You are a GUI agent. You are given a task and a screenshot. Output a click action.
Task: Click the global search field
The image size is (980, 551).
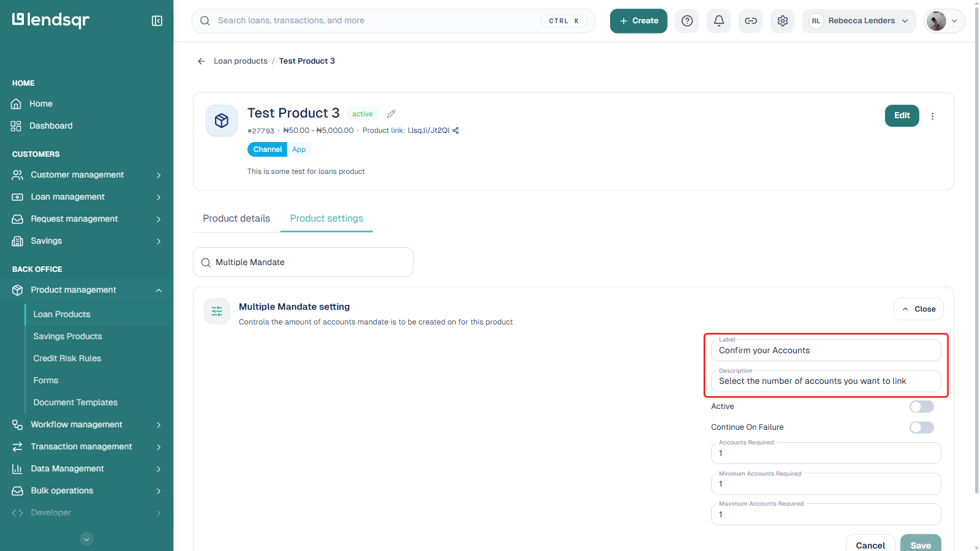click(393, 21)
